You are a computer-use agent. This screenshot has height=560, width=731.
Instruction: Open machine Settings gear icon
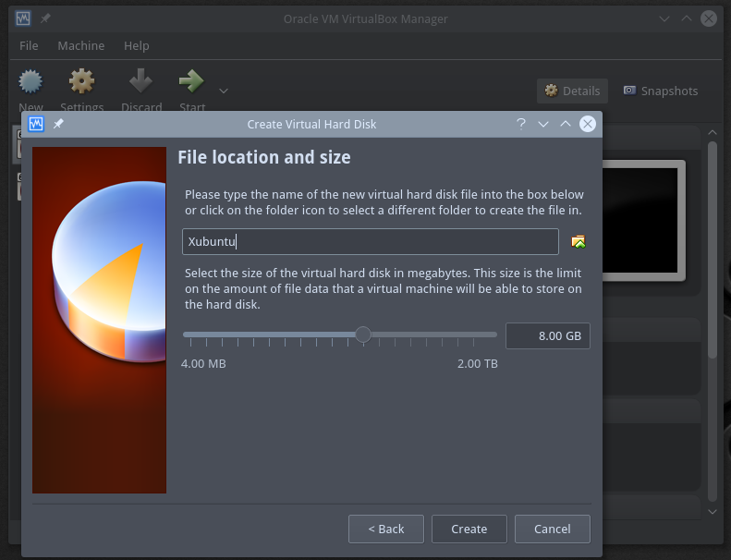click(x=81, y=81)
